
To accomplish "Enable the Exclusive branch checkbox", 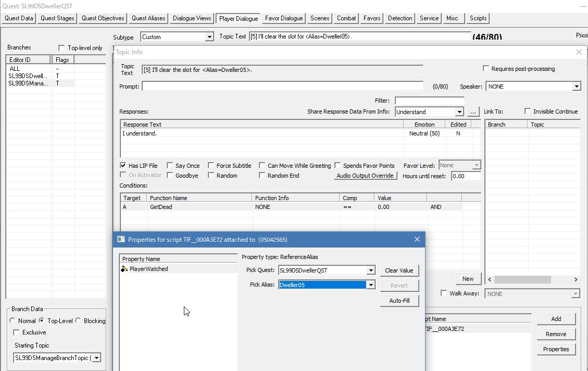I will (16, 332).
